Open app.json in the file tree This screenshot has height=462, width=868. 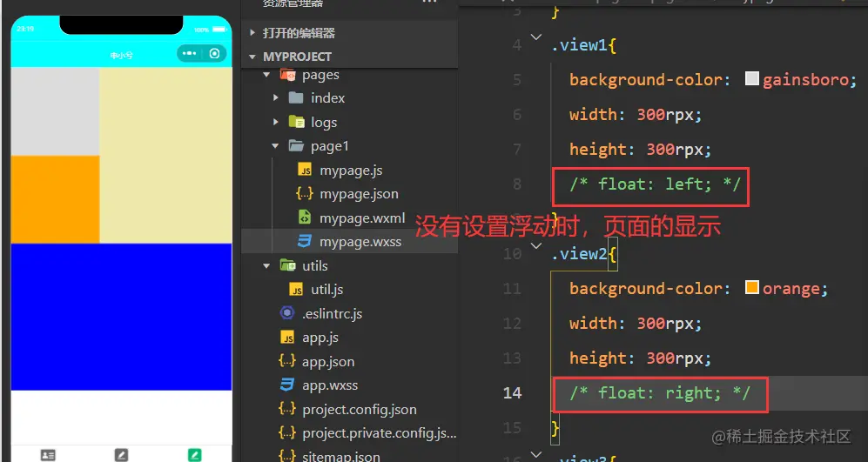[x=327, y=361]
